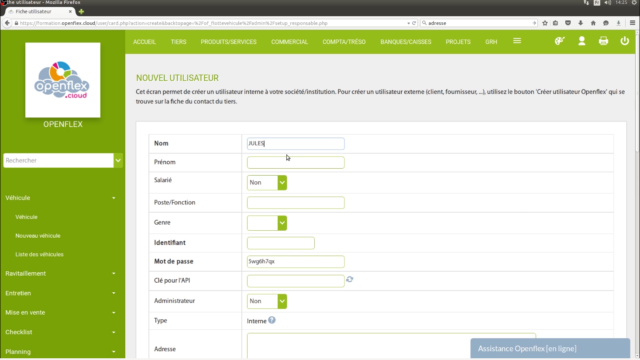Open the COMPTA/TRÉSO menu
Image resolution: width=640 pixels, height=360 pixels.
[344, 42]
